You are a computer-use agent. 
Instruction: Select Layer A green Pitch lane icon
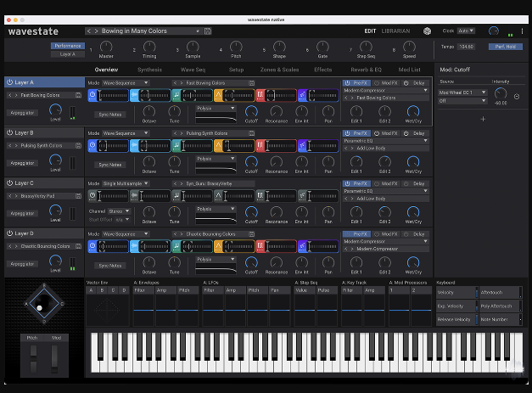(176, 95)
